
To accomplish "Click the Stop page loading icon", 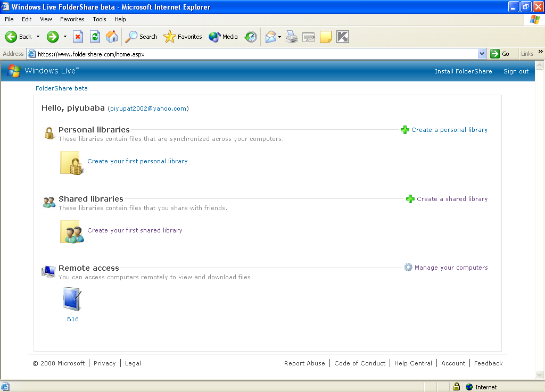I will point(78,37).
